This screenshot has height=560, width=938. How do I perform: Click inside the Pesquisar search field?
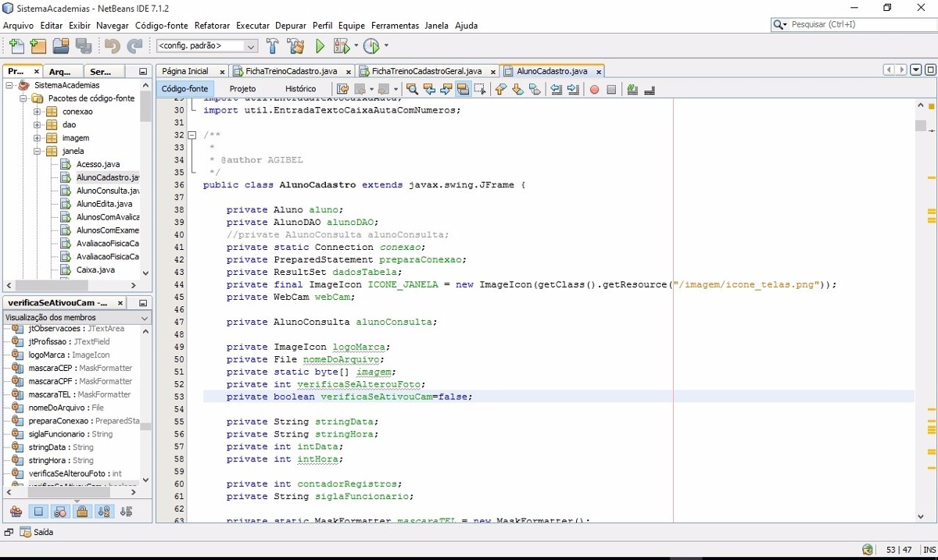point(852,24)
